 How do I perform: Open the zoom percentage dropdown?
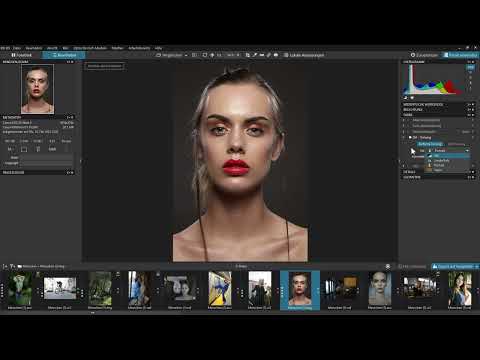click(x=233, y=55)
